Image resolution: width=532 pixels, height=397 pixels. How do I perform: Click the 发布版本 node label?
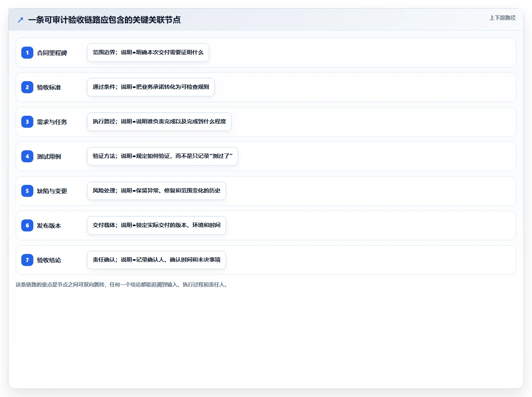(49, 225)
